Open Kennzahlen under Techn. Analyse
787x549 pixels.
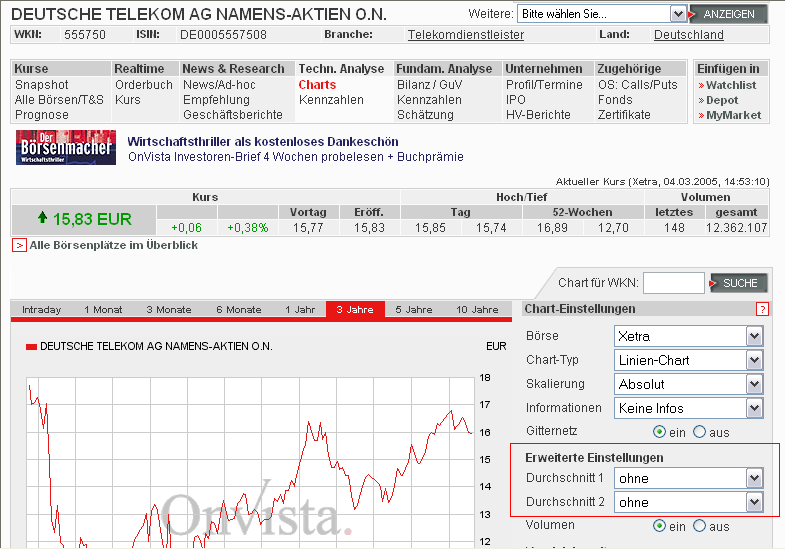pyautogui.click(x=331, y=100)
